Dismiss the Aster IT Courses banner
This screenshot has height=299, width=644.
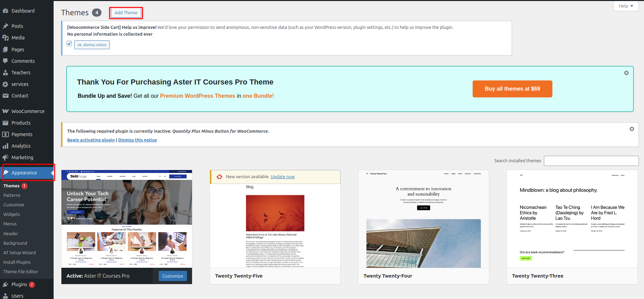pos(626,73)
